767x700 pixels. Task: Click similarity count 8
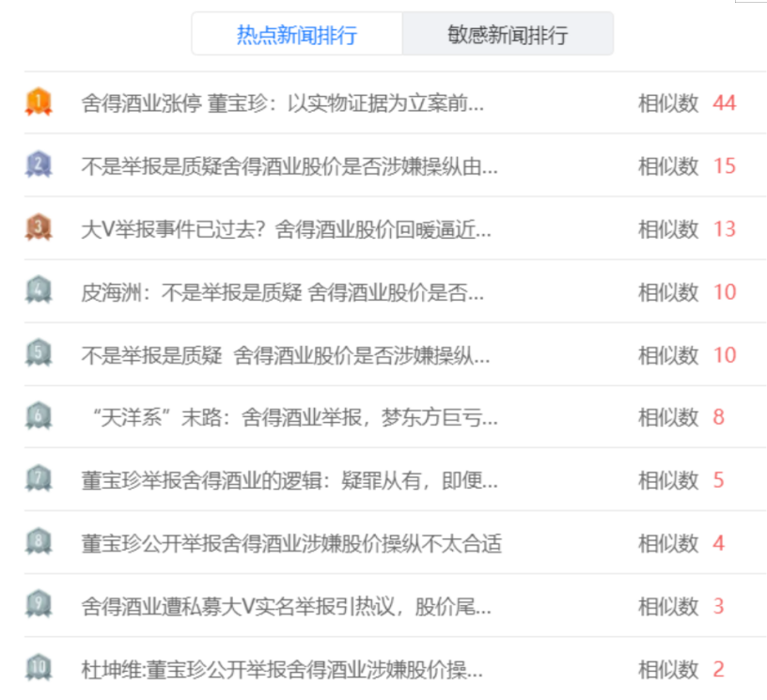(x=718, y=417)
